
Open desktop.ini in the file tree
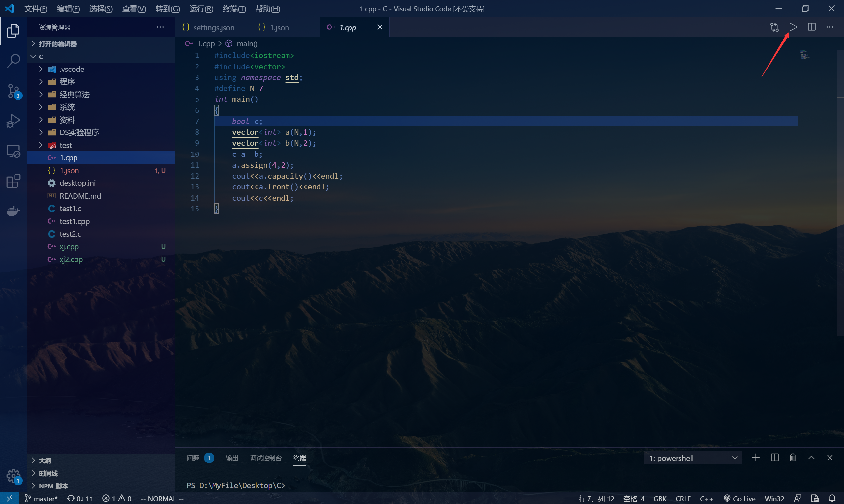101,183
